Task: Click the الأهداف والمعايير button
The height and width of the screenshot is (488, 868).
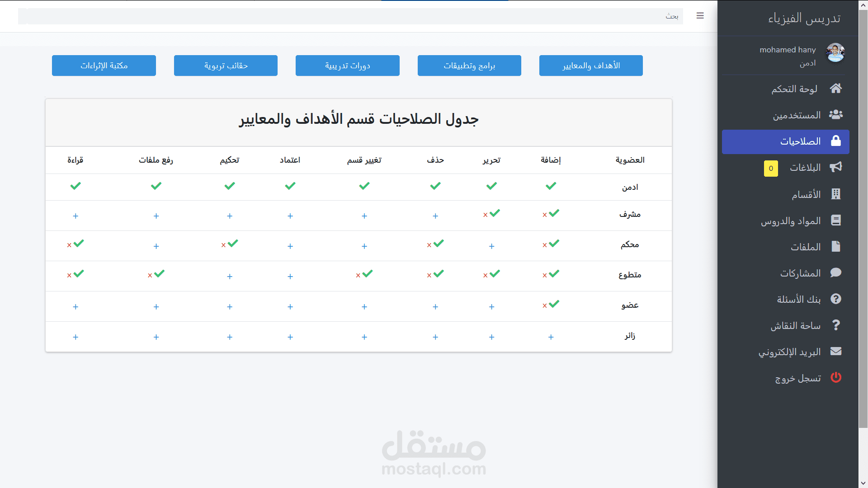Action: point(591,66)
